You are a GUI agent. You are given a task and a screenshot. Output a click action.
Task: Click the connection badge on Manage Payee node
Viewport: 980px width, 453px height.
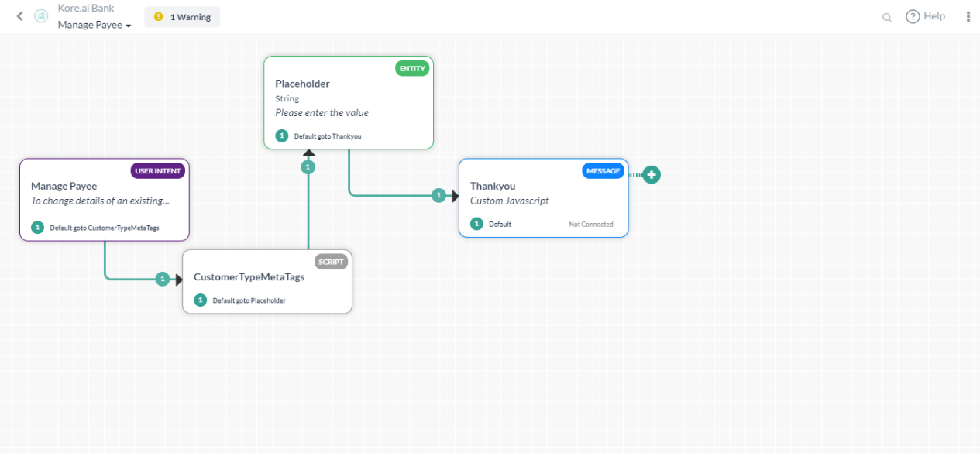(36, 228)
